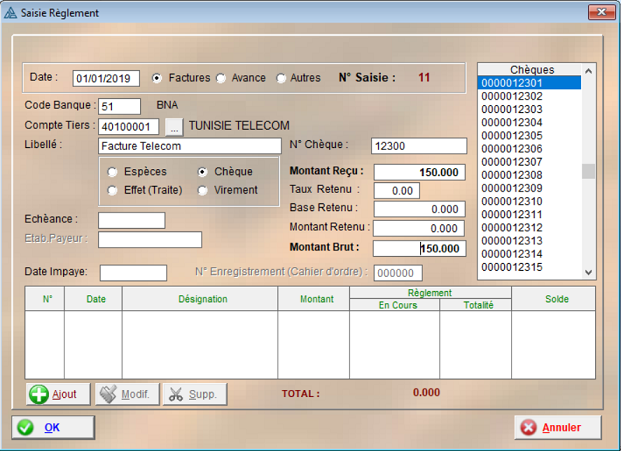Click the Libellé input field
This screenshot has height=451, width=621.
(189, 146)
